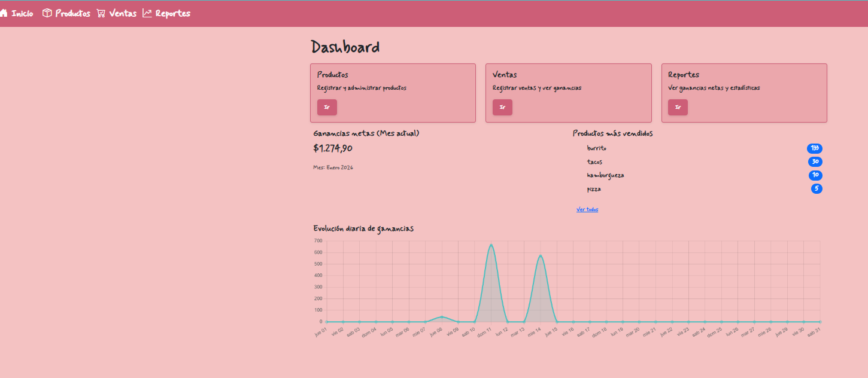The width and height of the screenshot is (868, 378).
Task: Select the dom 11 peak on the earnings chart
Action: [x=492, y=245]
